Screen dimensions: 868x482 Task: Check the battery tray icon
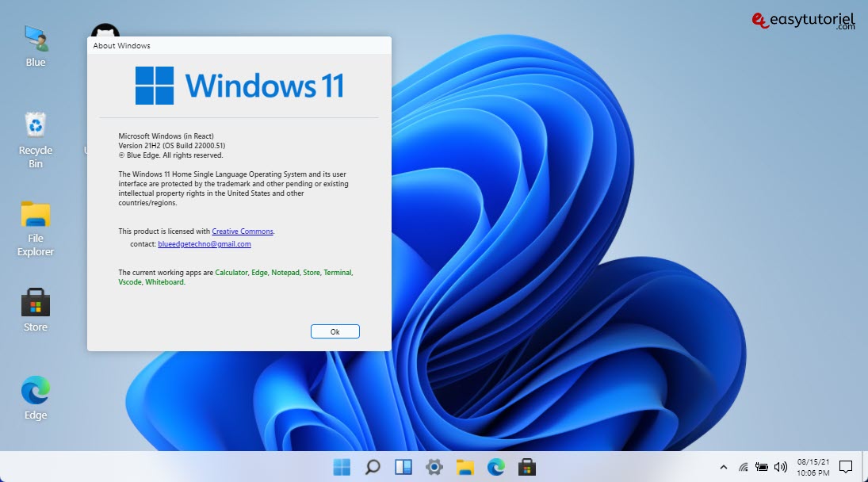(762, 467)
